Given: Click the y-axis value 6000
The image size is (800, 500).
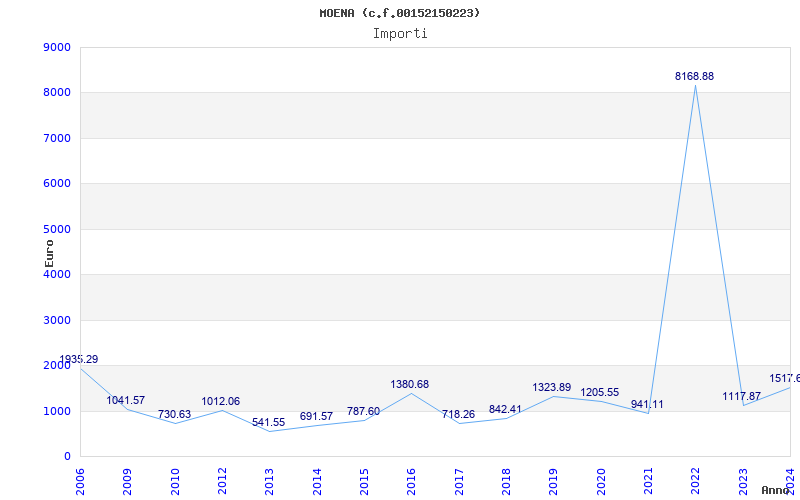Looking at the screenshot, I should [x=57, y=184].
